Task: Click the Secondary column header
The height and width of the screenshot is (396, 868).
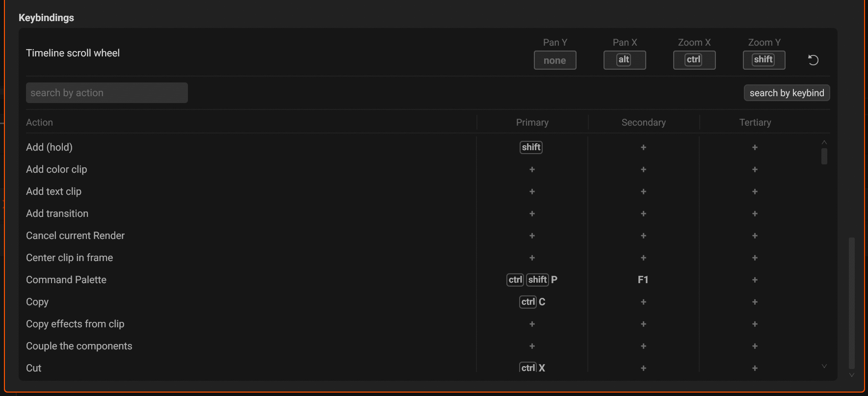Action: point(644,122)
